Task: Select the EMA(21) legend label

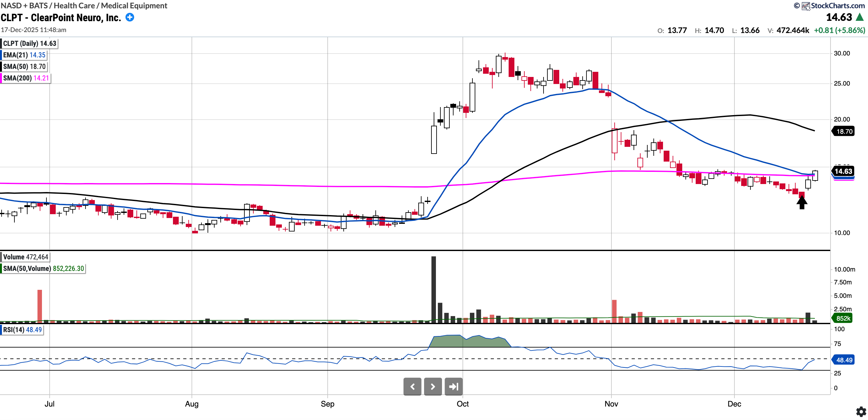Action: (24, 55)
